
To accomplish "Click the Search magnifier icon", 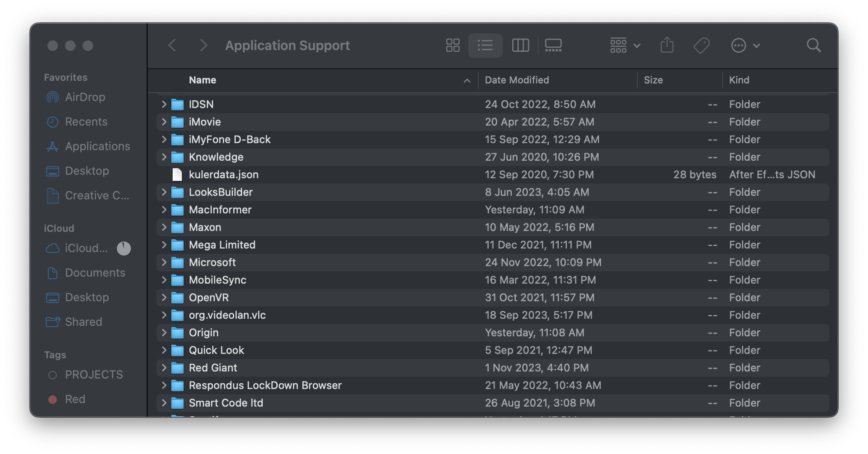I will 814,45.
